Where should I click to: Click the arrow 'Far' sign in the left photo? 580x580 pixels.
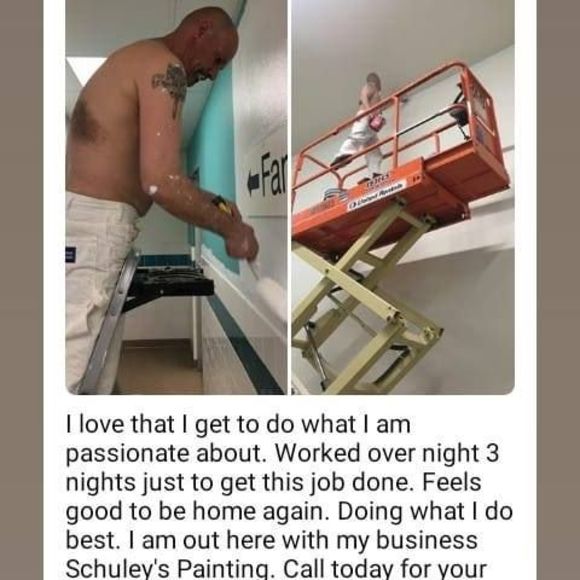pos(267,176)
